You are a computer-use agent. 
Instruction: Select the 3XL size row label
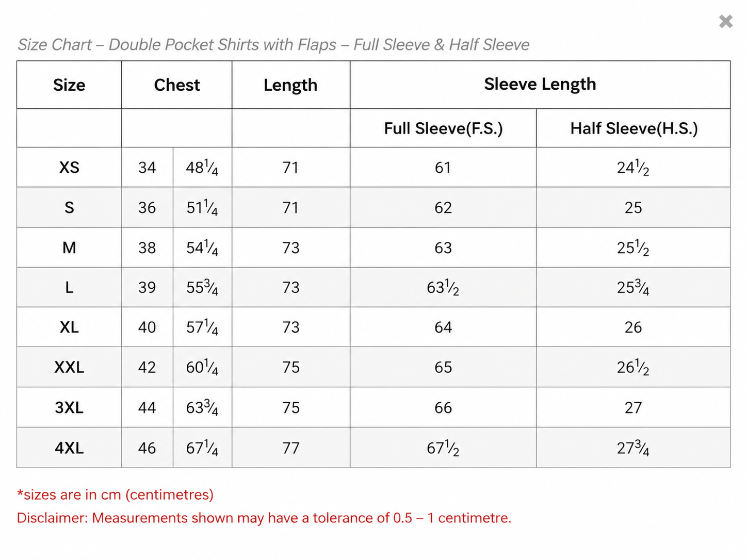[x=69, y=407]
